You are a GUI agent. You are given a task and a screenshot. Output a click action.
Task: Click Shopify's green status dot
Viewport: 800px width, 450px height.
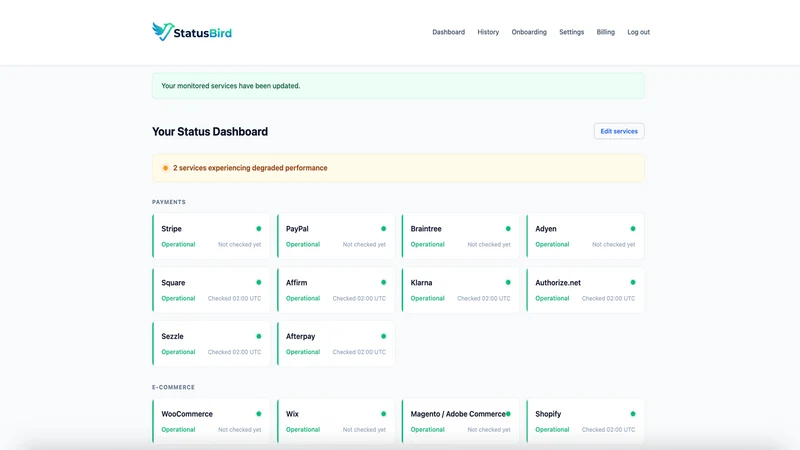coord(633,414)
